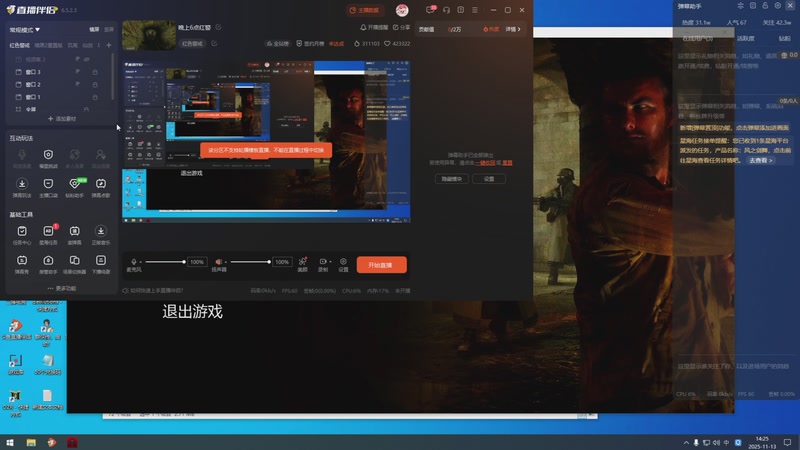Toggle lock on 窗口 1 source

point(94,97)
